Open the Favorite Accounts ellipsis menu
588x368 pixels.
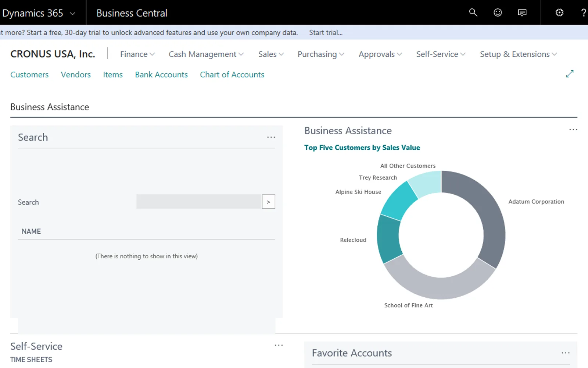(566, 353)
